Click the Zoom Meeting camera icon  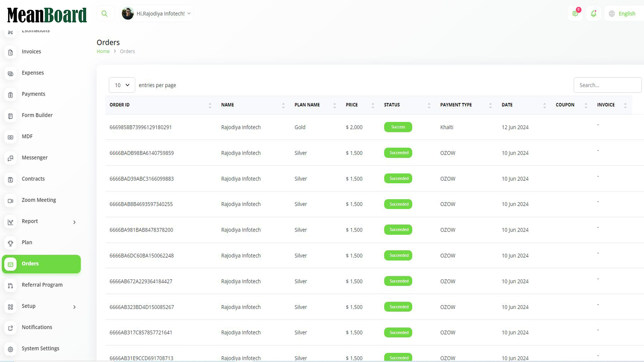(10, 201)
